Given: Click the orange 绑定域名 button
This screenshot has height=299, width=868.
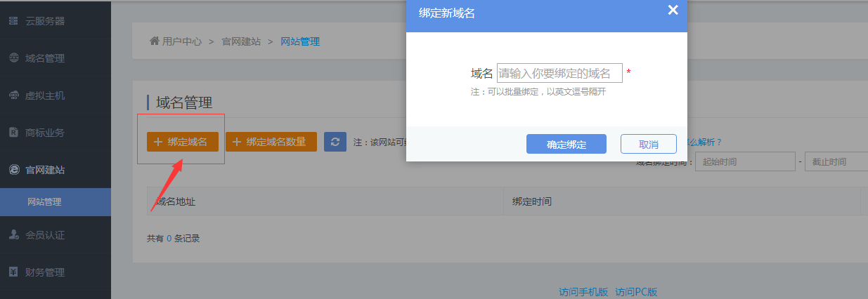Looking at the screenshot, I should coord(182,142).
